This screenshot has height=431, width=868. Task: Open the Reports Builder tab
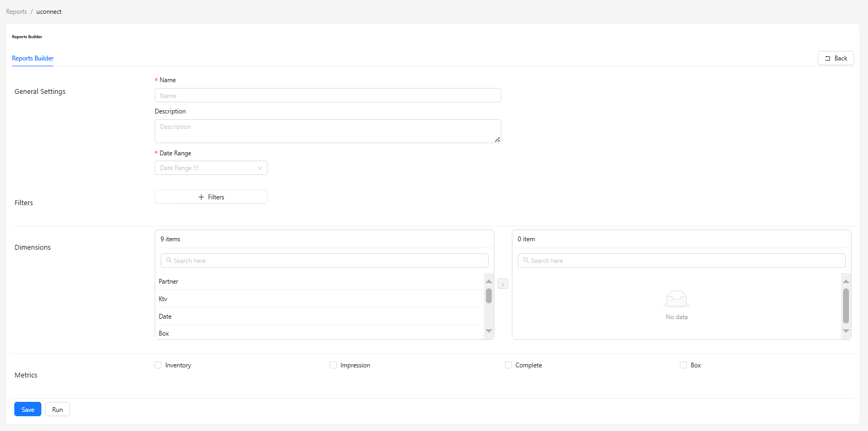pyautogui.click(x=33, y=58)
